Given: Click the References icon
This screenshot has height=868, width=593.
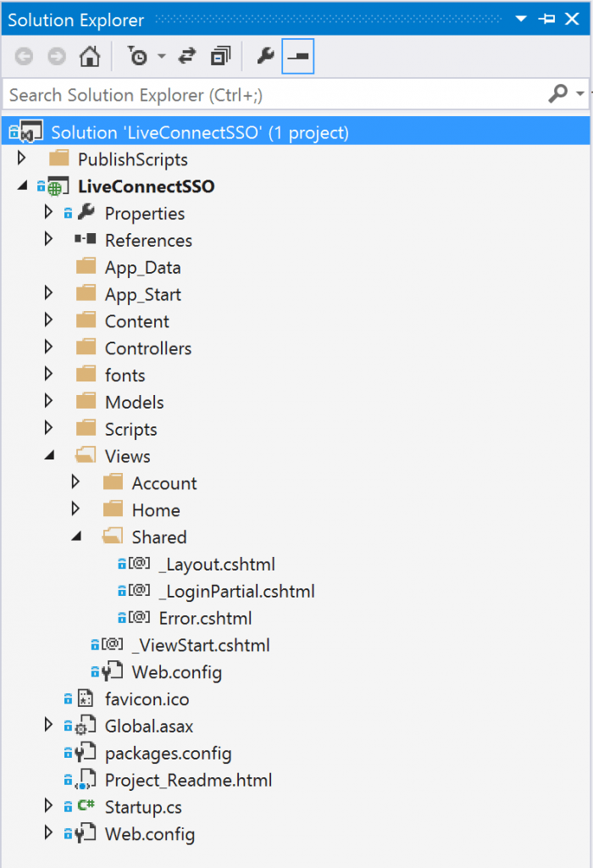Looking at the screenshot, I should pos(86,239).
